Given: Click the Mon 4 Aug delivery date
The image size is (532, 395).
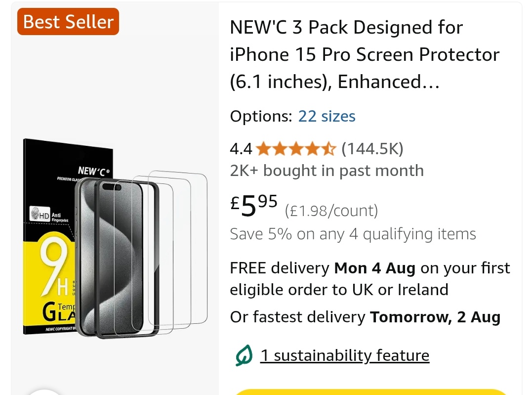Looking at the screenshot, I should tap(374, 268).
